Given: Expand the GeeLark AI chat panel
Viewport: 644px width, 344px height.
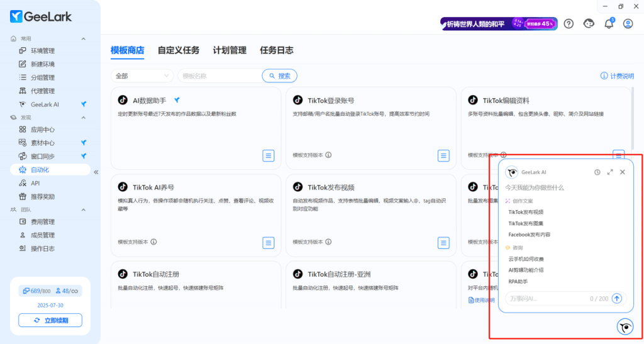Looking at the screenshot, I should pyautogui.click(x=610, y=172).
